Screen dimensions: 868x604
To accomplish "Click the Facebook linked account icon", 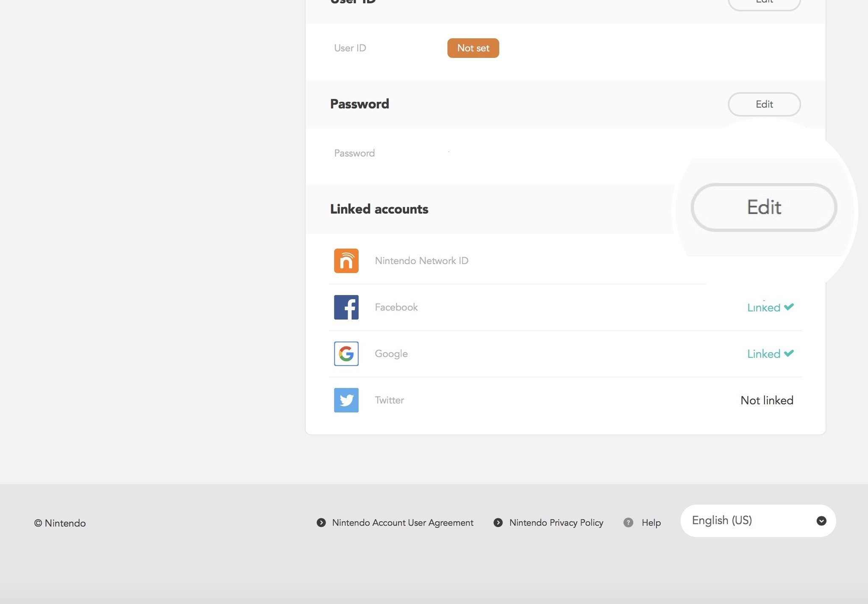I will click(345, 306).
